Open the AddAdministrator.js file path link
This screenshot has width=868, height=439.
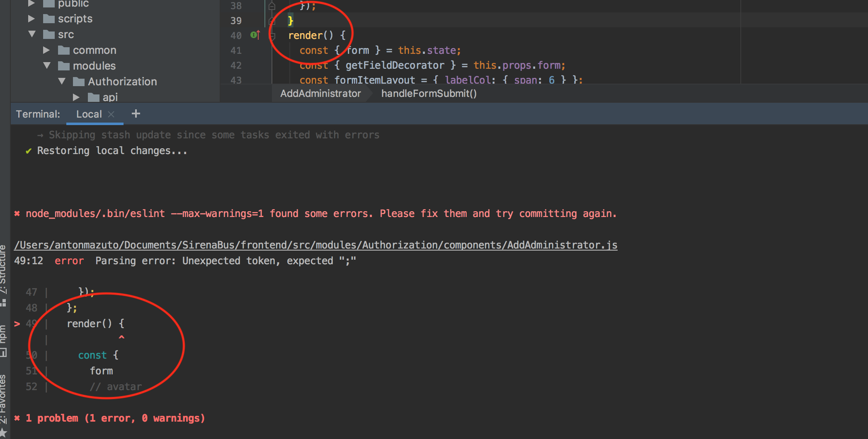tap(316, 245)
